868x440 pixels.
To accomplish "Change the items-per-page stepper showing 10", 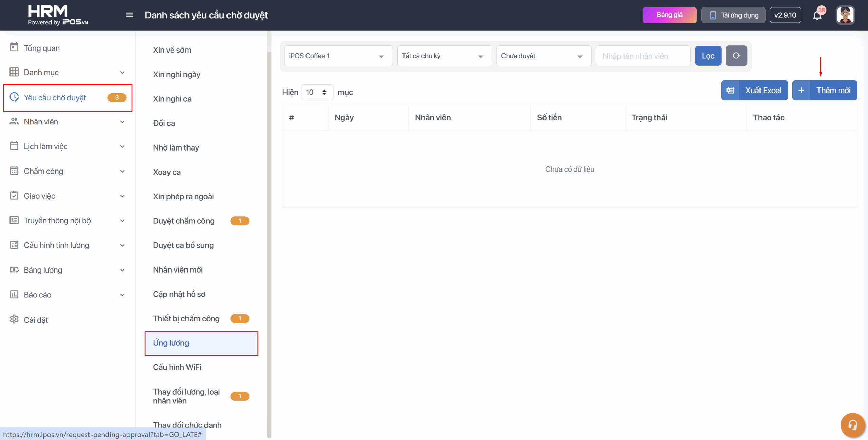I will point(317,92).
